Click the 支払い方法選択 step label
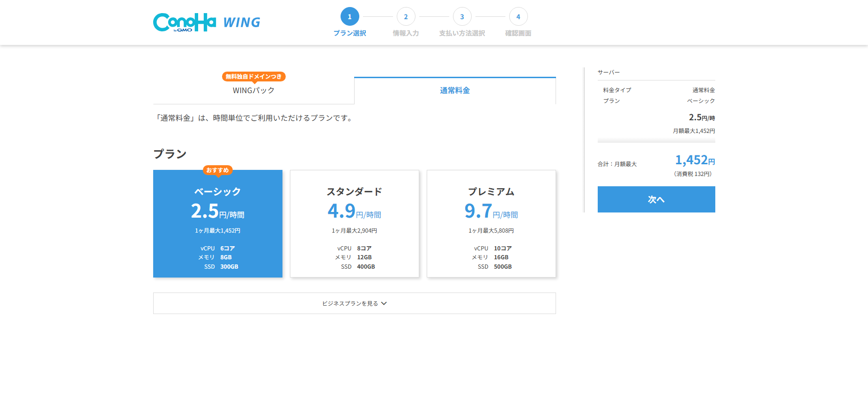This screenshot has height=417, width=868. pos(462,33)
